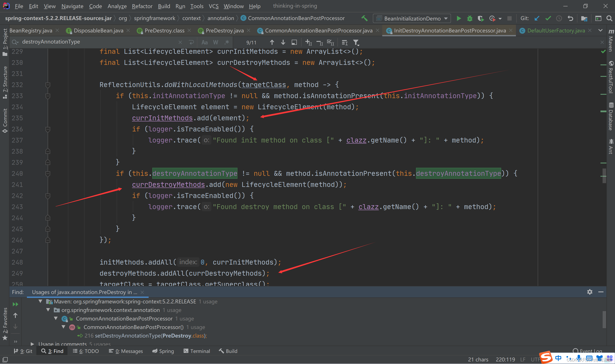The width and height of the screenshot is (615, 364).
Task: Open the Navigate menu
Action: coord(72,6)
